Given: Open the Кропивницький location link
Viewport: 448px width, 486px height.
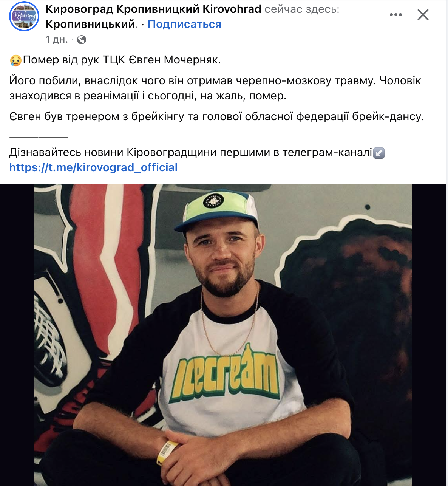Looking at the screenshot, I should pos(90,24).
